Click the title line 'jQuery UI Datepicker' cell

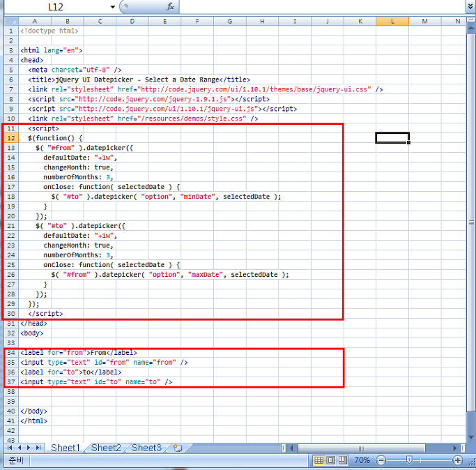tap(139, 79)
